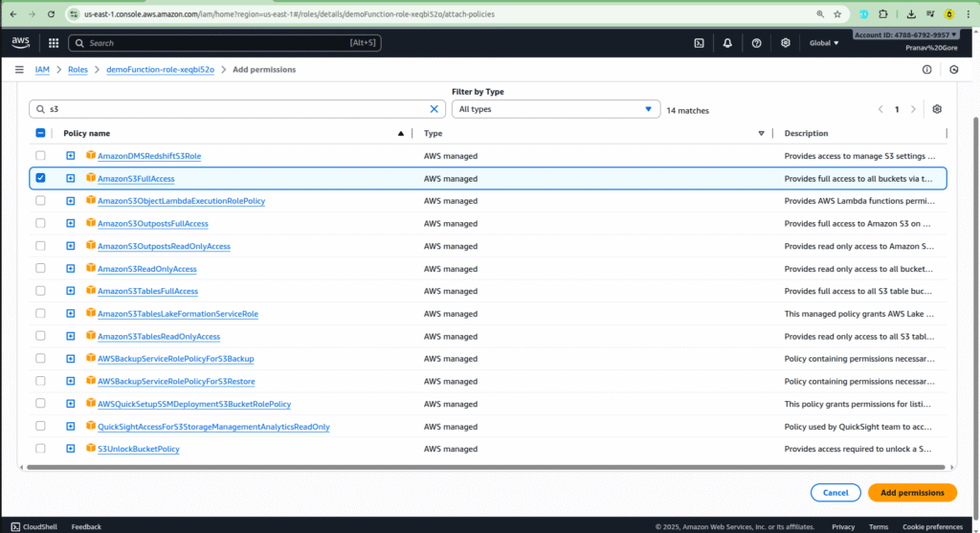Click the policy cube icon for AmazonS3FullAccess
The width and height of the screenshot is (980, 533).
91,177
